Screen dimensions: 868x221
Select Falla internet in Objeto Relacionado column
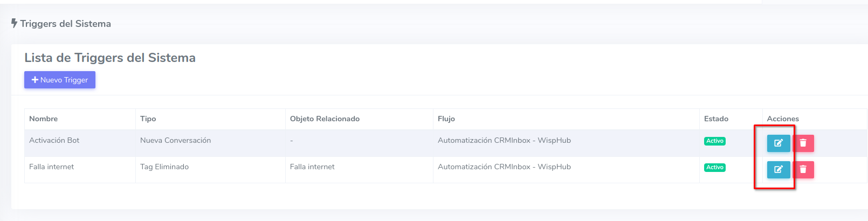pos(312,167)
